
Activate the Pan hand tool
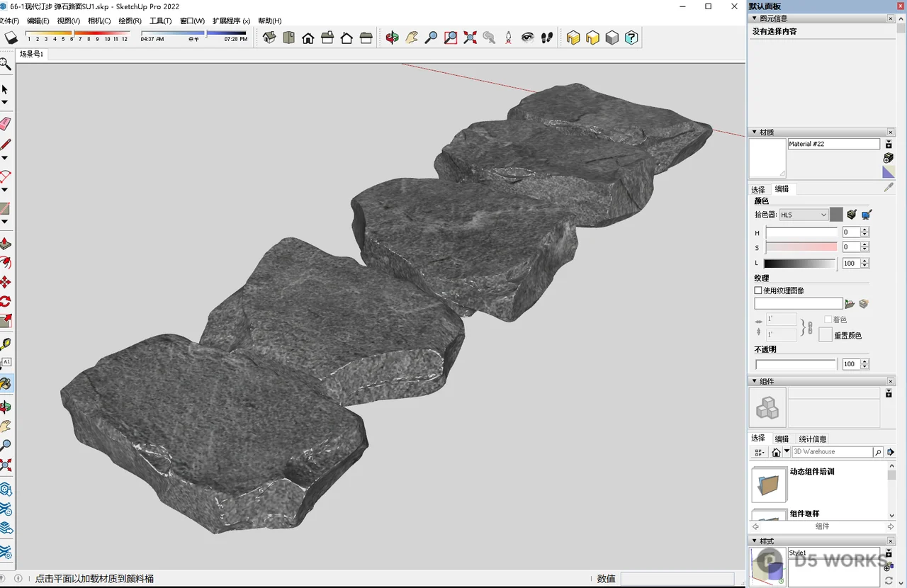point(412,38)
